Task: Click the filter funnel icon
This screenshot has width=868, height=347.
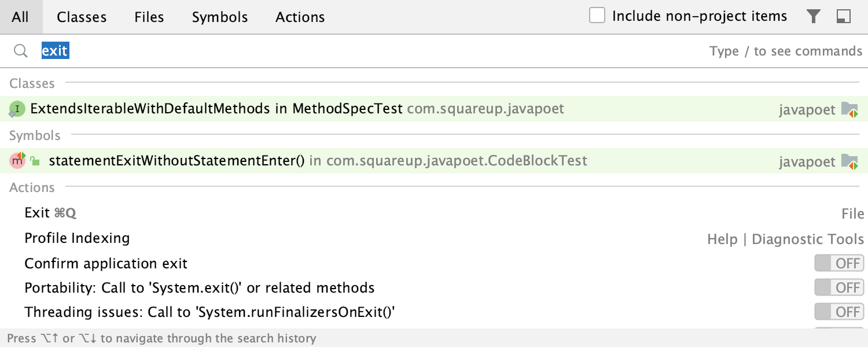Action: (814, 17)
